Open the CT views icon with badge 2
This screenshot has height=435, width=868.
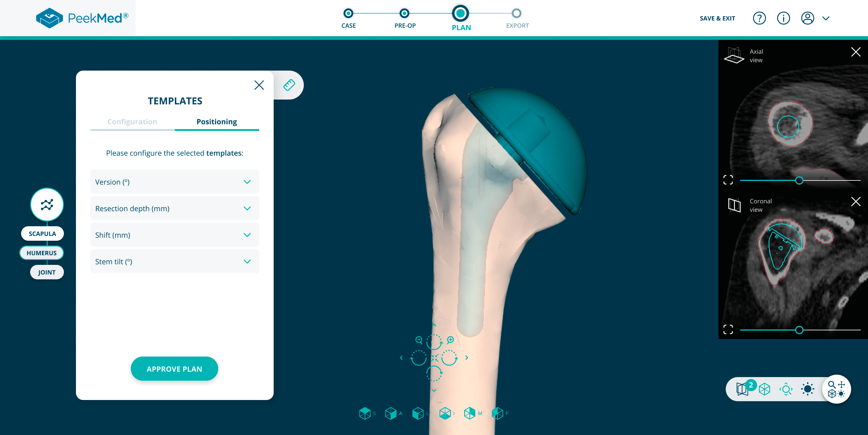tap(742, 389)
